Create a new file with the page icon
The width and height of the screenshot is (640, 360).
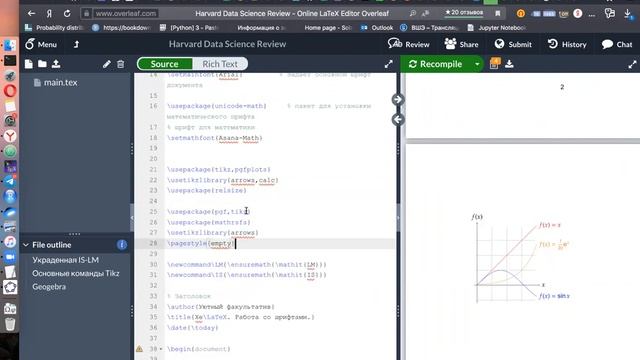[29, 64]
